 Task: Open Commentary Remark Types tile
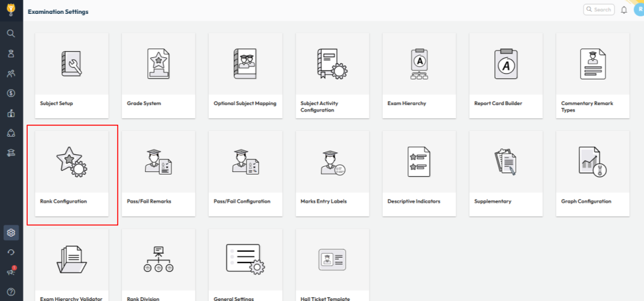coord(592,75)
